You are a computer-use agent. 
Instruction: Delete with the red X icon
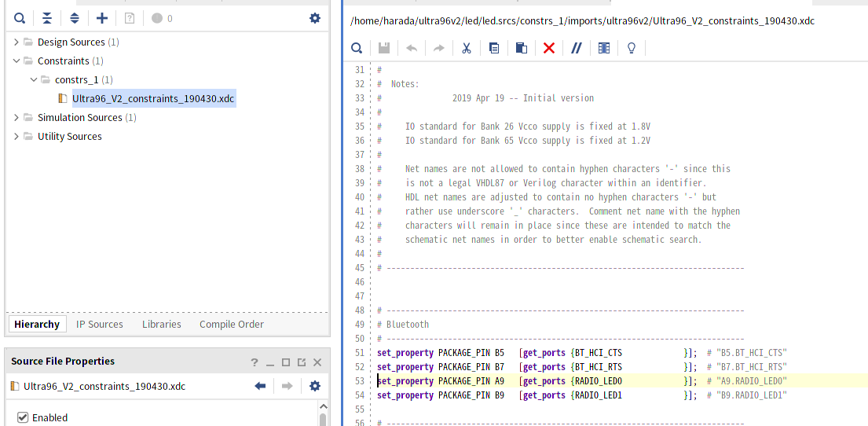pos(548,48)
